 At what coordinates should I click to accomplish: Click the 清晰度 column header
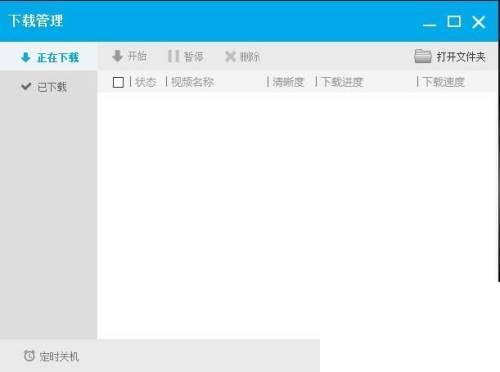288,82
